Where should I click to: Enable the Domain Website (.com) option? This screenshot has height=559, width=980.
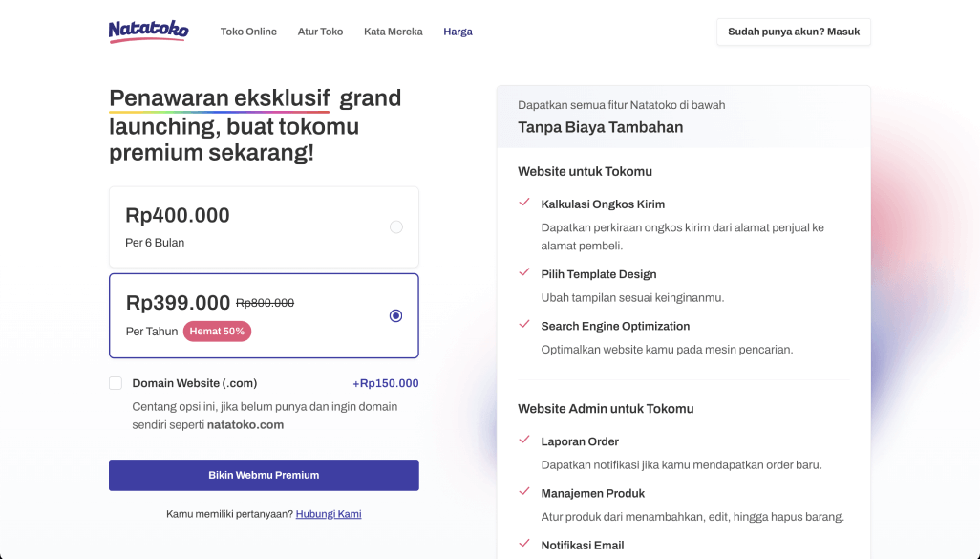pos(116,382)
